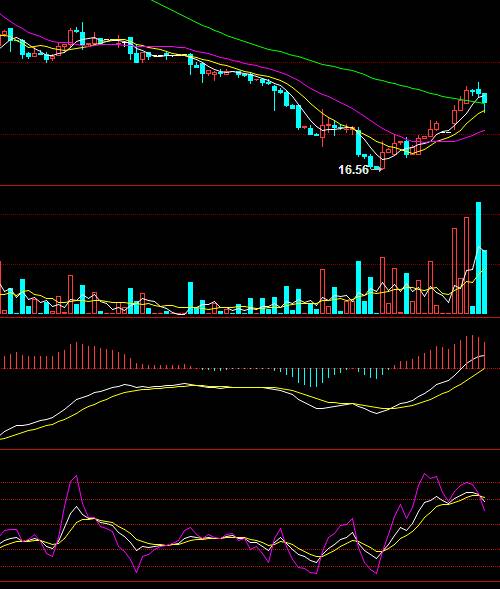Select the red separator line below the price chart
Viewport: 500px width, 589px height.
coord(250,185)
